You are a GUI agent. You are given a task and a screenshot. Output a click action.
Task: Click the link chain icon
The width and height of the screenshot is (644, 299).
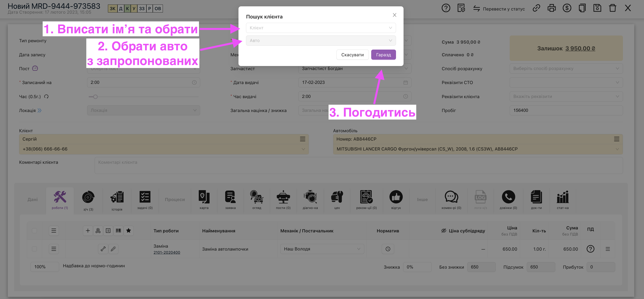click(536, 8)
